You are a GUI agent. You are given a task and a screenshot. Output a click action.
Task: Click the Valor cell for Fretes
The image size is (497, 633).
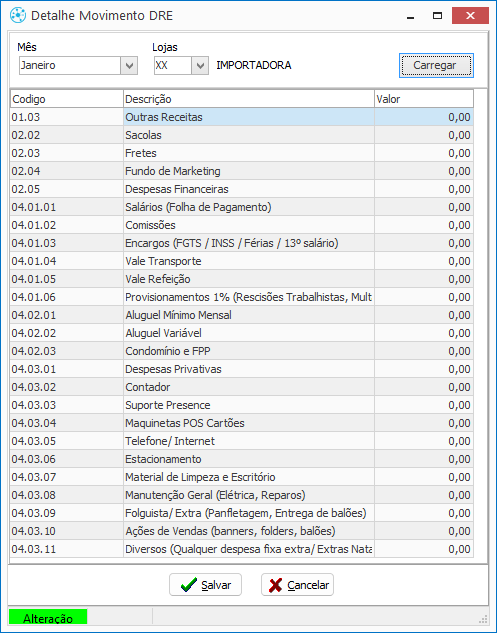424,153
